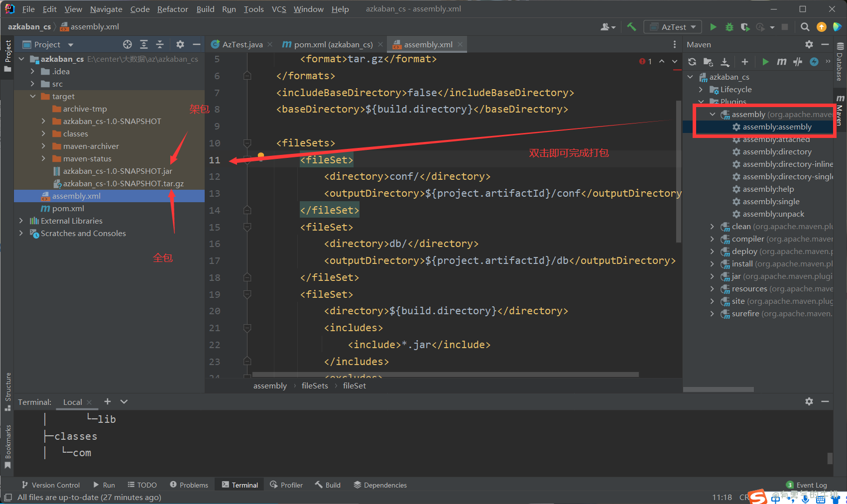Screen dimensions: 847x504
Task: Click fileSets in the breadcrumb bar
Action: [x=315, y=385]
